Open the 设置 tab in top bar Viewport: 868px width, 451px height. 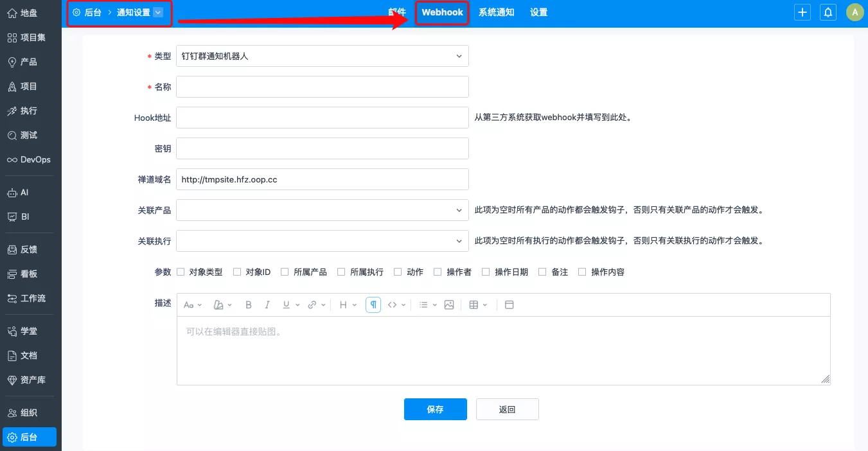pos(538,12)
